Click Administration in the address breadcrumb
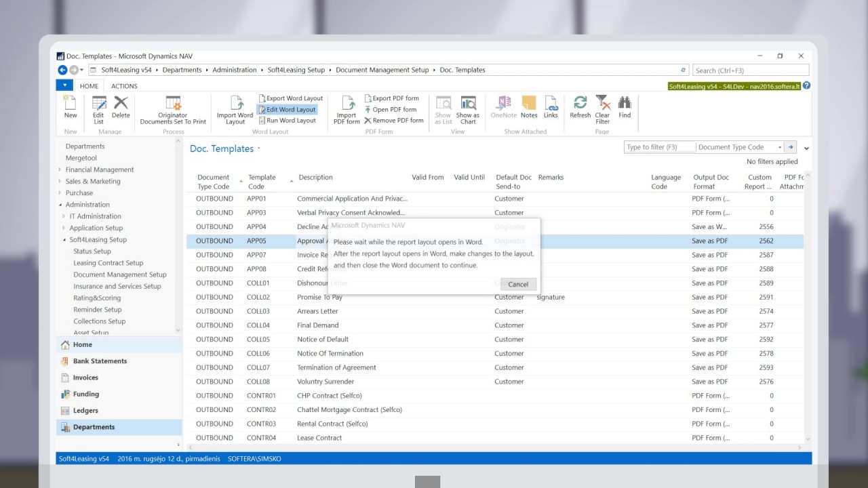Screen dimensions: 868x488 (235, 70)
